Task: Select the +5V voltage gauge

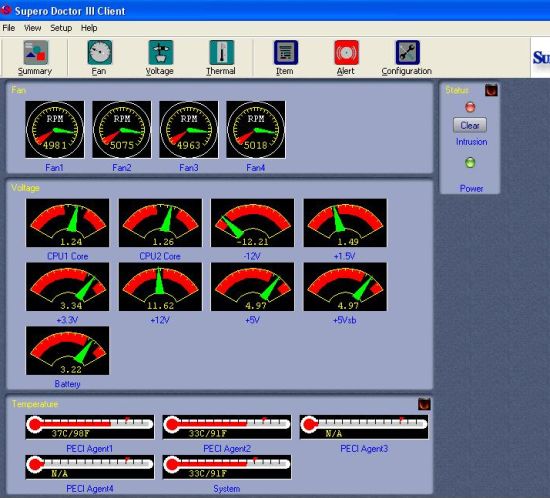Action: (x=253, y=287)
